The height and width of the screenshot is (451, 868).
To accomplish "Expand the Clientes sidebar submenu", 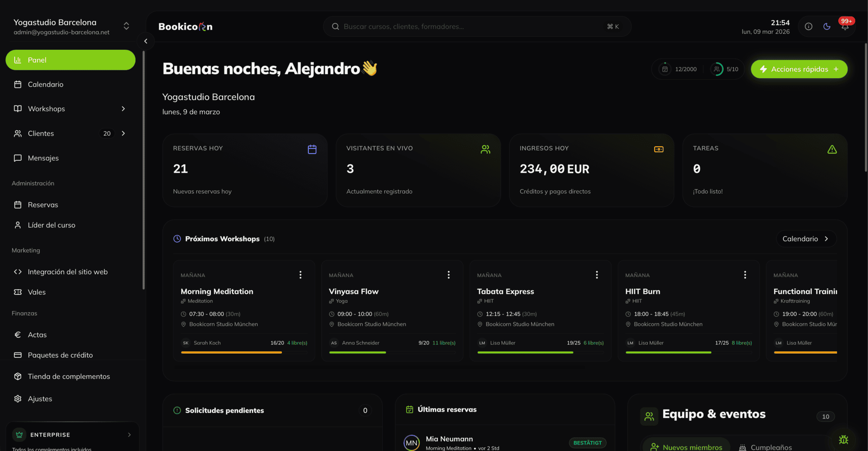I will [123, 133].
